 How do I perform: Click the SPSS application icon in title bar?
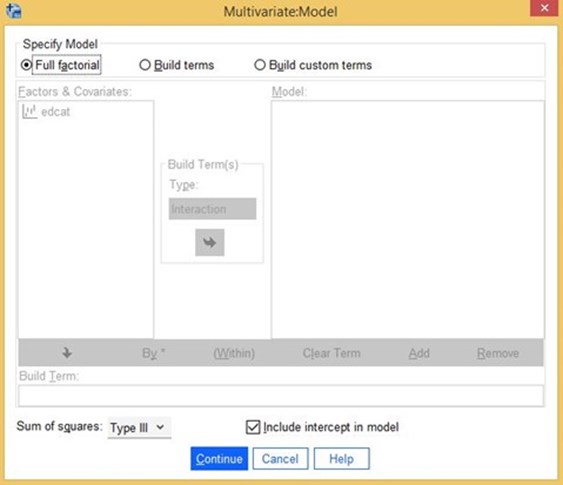coord(14,11)
